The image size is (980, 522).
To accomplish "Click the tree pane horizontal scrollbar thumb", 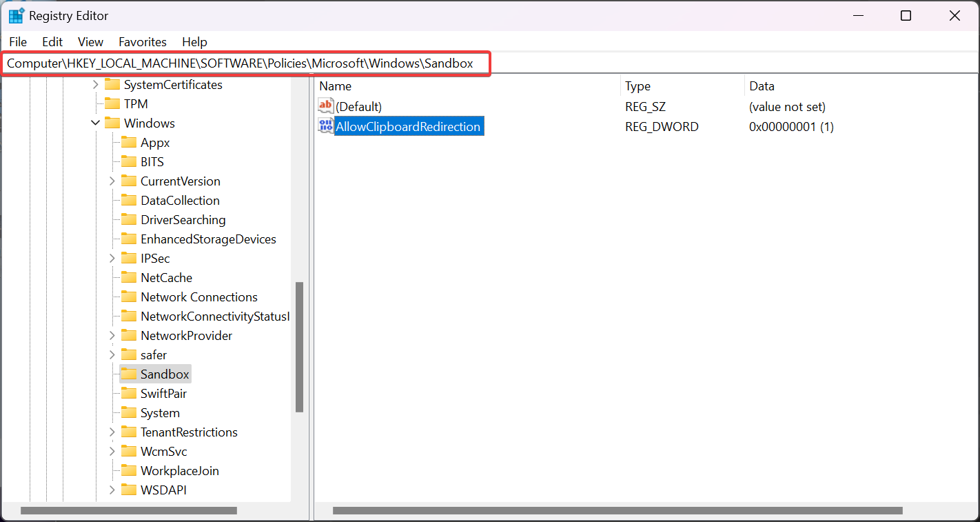I will (x=129, y=511).
